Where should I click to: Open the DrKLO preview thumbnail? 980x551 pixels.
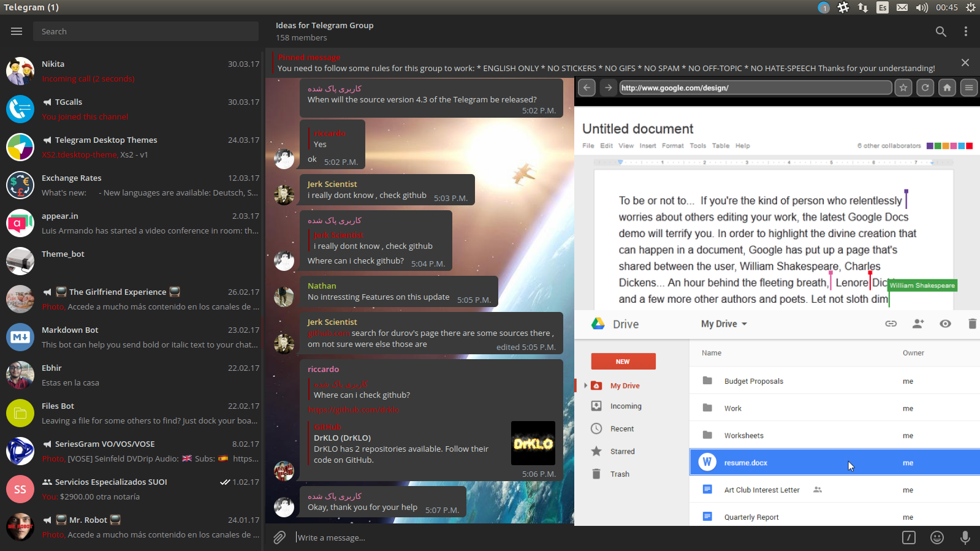(x=533, y=443)
